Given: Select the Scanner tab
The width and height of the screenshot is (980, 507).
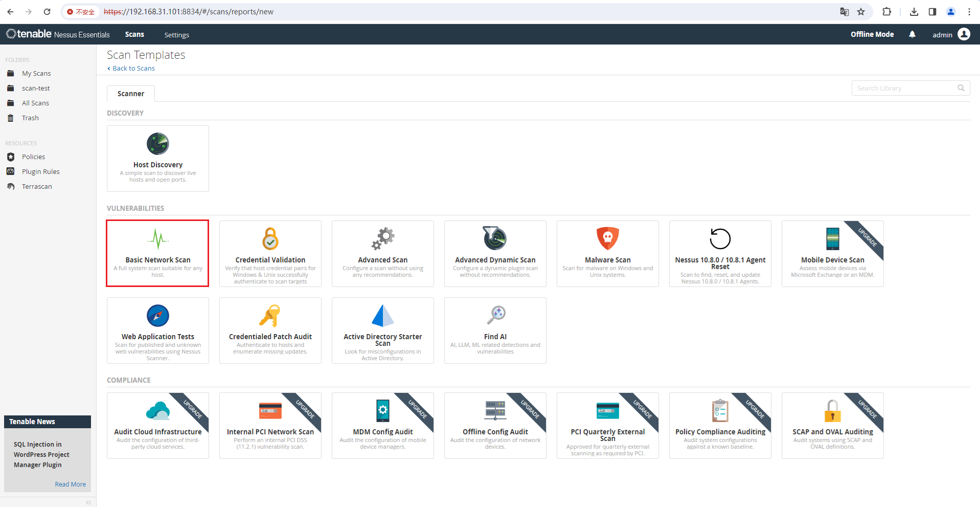Looking at the screenshot, I should tap(131, 94).
